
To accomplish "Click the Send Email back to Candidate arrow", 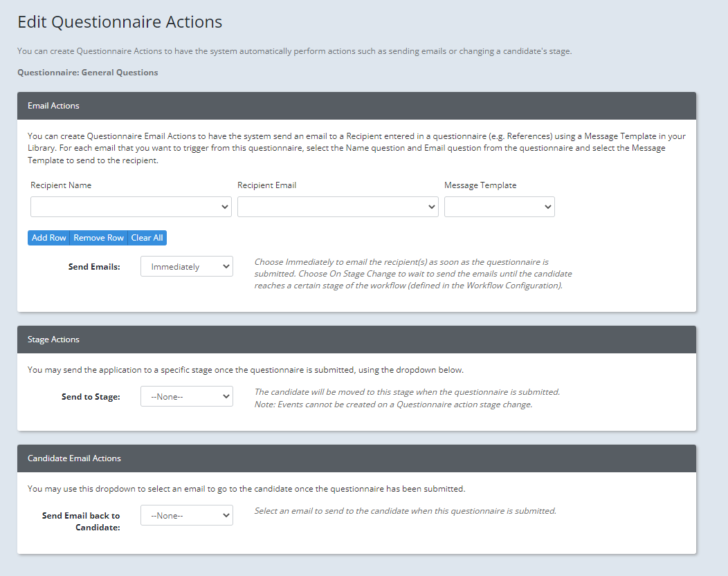I will (226, 514).
